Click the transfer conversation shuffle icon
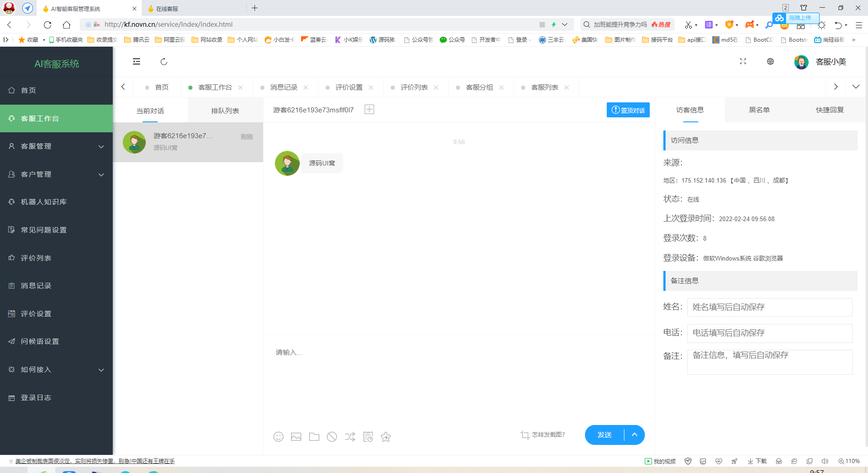This screenshot has height=473, width=868. (x=350, y=436)
